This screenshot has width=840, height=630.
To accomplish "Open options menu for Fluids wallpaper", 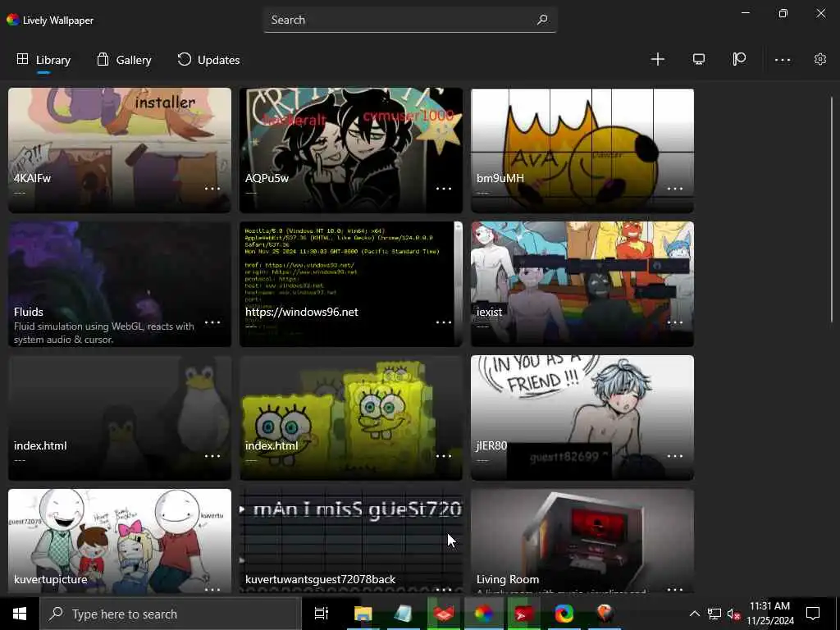I will pos(212,322).
